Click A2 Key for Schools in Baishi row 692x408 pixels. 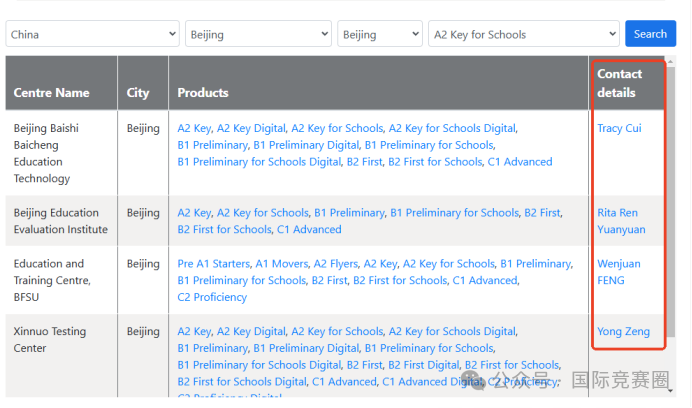tap(337, 128)
